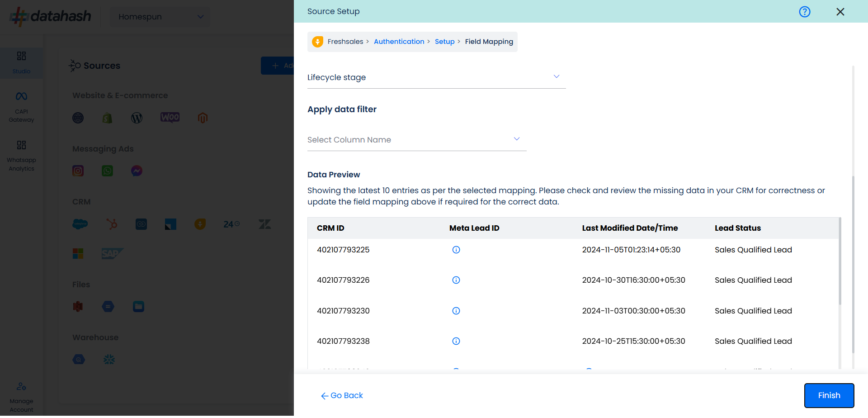Click Go Back link
Image resolution: width=868 pixels, height=418 pixels.
(x=342, y=395)
